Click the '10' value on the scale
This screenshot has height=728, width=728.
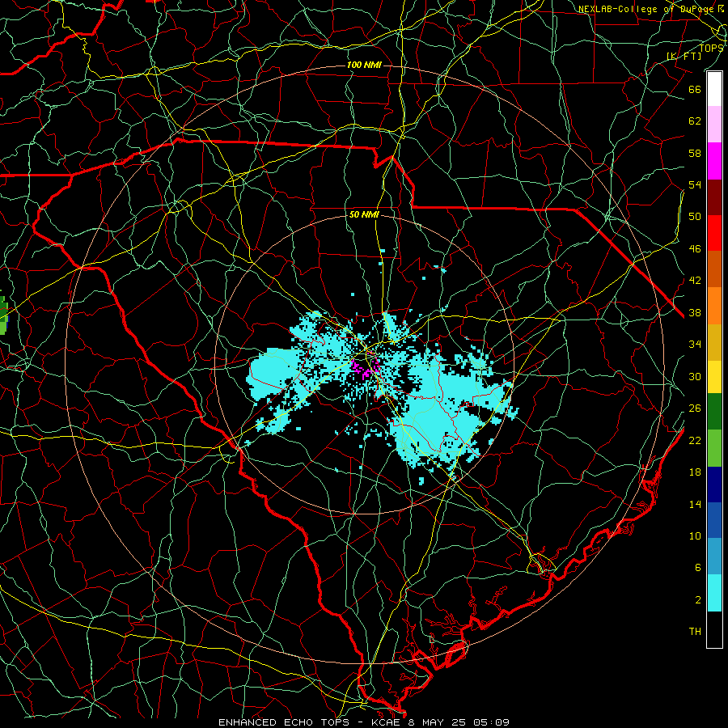(x=695, y=536)
